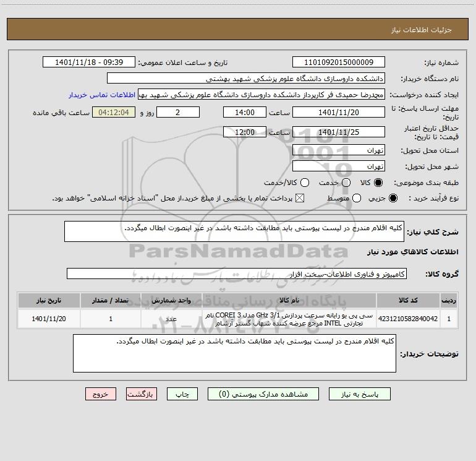Click the need date cell 1401/11/20 in table
The image size is (476, 461).
49,319
